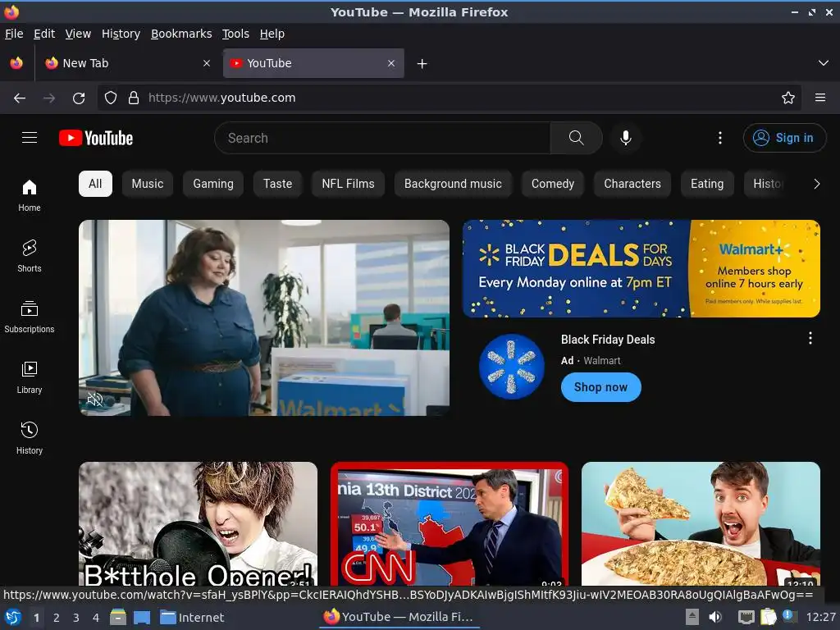This screenshot has width=840, height=630.
Task: Close the YouTube tab
Action: coord(391,63)
